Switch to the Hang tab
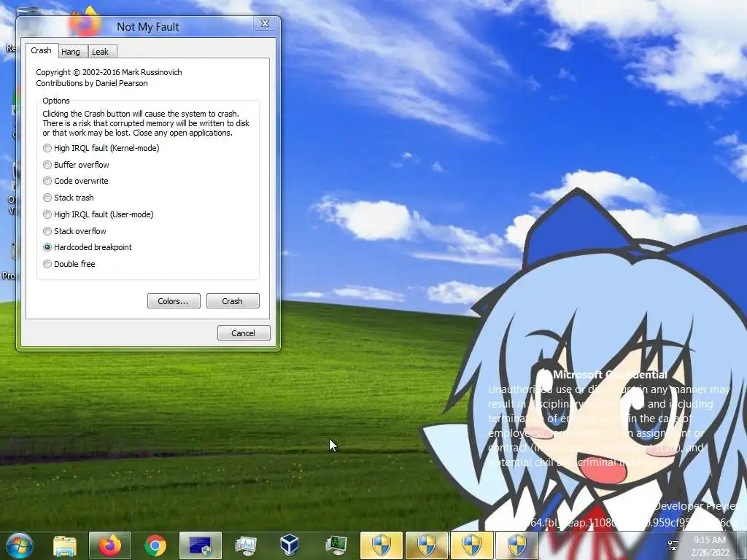747x560 pixels. pos(71,52)
